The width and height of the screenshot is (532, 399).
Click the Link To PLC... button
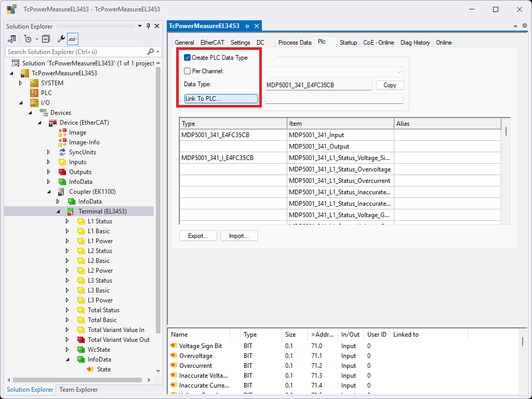coord(221,99)
